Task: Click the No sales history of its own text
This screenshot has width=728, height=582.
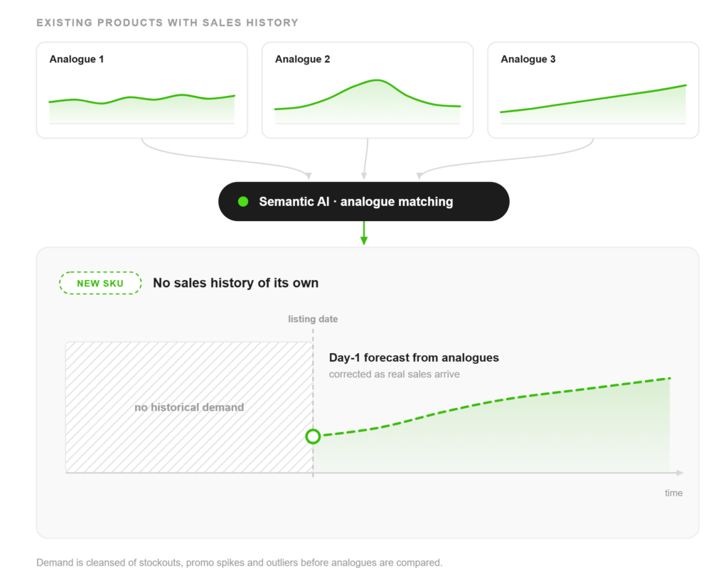Action: click(236, 283)
